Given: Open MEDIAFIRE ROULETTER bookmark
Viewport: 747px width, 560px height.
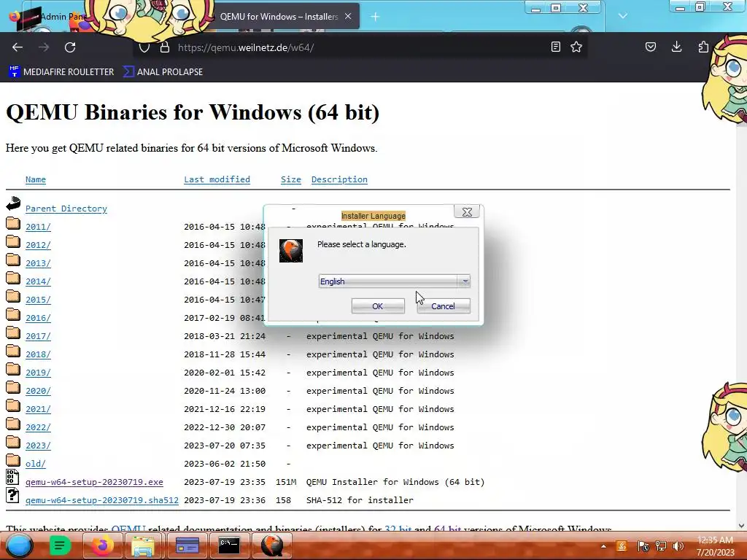Looking at the screenshot, I should tap(61, 72).
